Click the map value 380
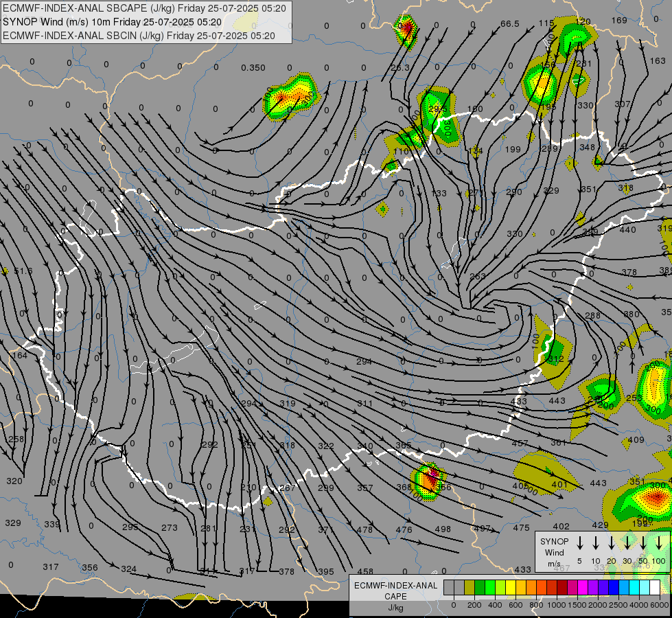This screenshot has height=618, width=672. (x=632, y=314)
